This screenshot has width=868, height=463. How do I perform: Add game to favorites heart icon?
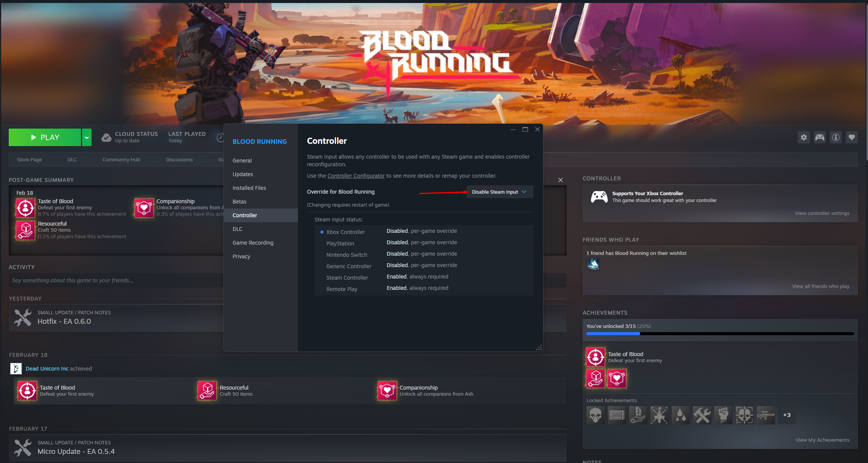pyautogui.click(x=852, y=137)
